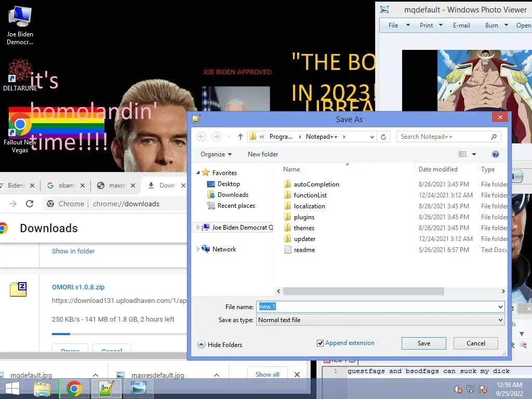Expand the Joe Biden Democrat computer node
This screenshot has height=399, width=532.
pyautogui.click(x=198, y=228)
